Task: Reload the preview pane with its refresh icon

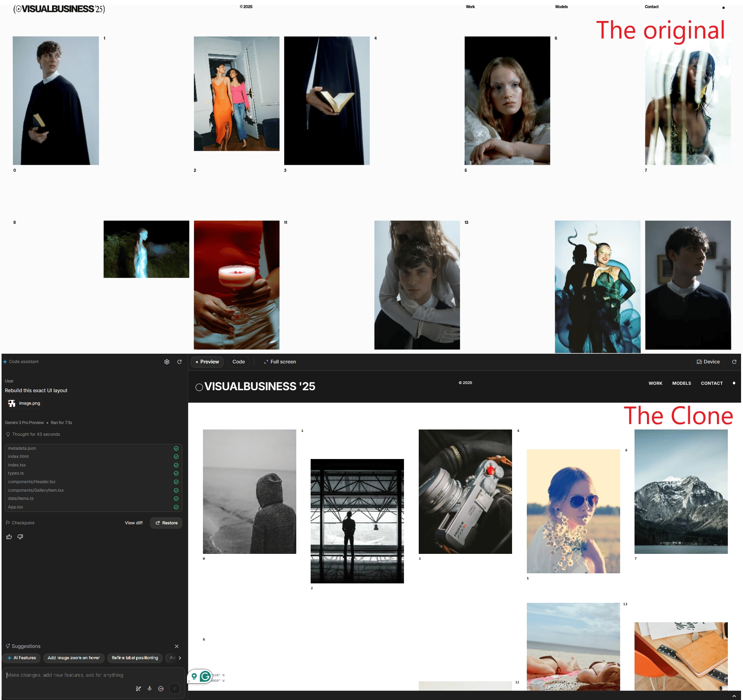Action: [x=734, y=361]
